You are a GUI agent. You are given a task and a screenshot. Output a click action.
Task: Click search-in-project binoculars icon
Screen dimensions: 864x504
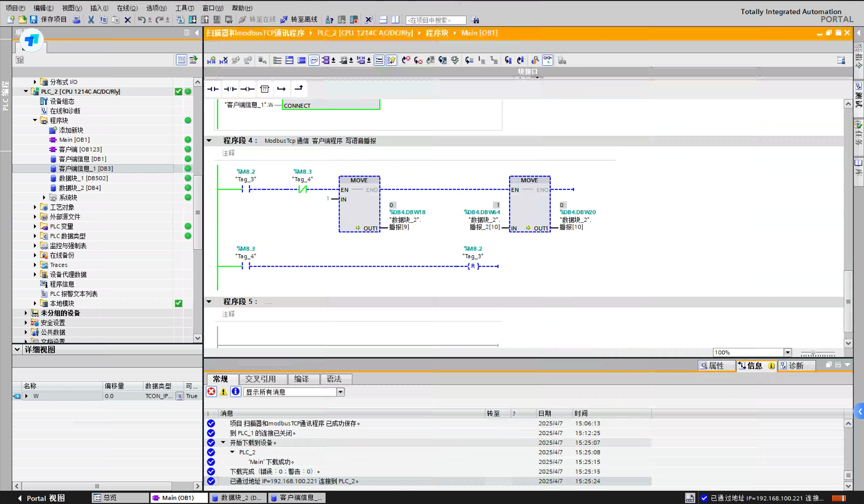click(475, 19)
